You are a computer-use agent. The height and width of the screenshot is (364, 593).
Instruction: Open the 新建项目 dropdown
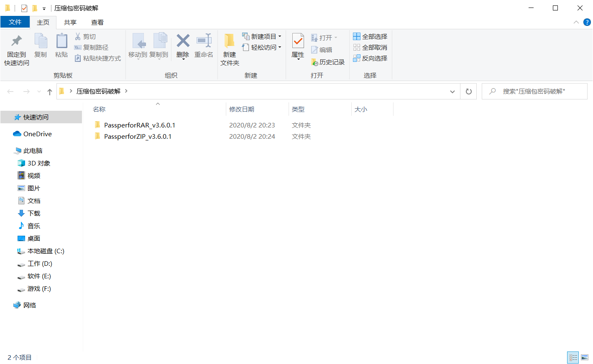coord(263,36)
